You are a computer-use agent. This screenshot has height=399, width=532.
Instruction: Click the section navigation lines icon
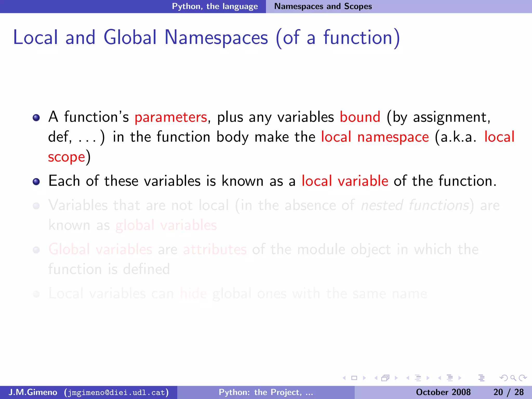click(450, 378)
